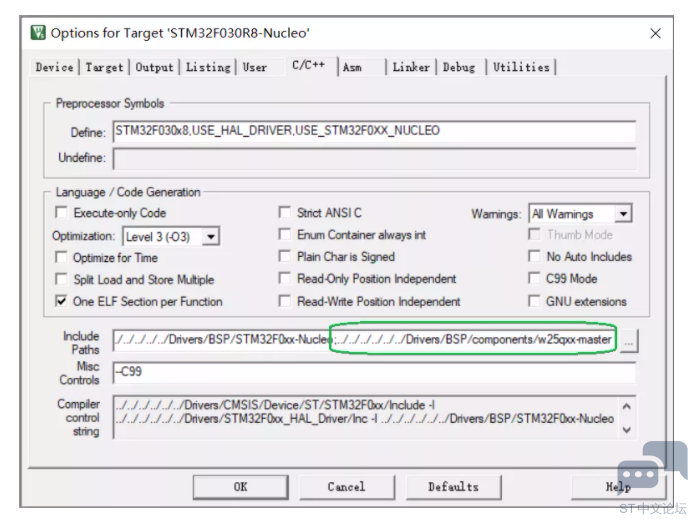The height and width of the screenshot is (524, 696).
Task: Toggle Read-Only Position Independent
Action: tap(285, 278)
